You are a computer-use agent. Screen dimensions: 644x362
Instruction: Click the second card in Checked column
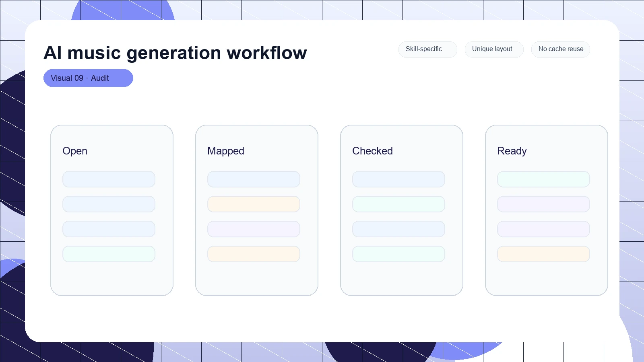tap(398, 204)
